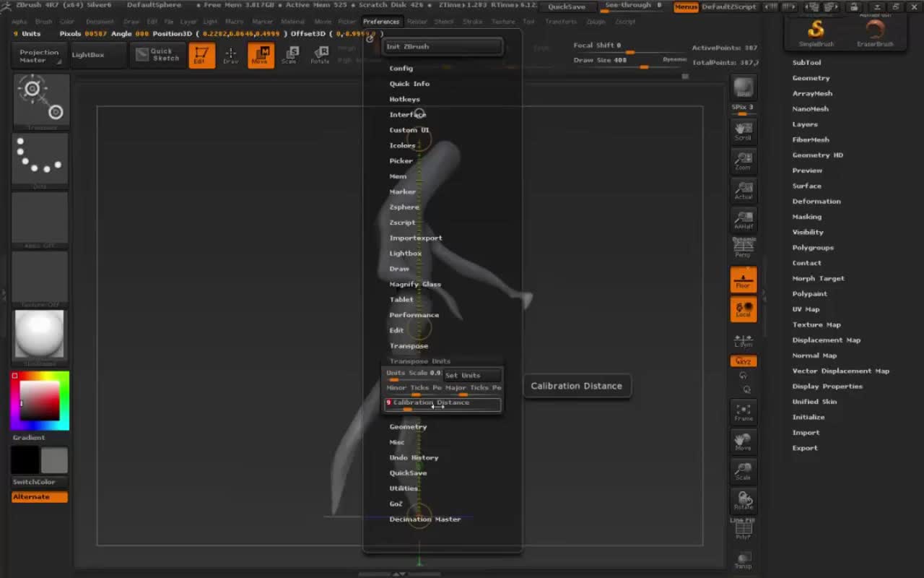
Task: Select the Draw mode icon
Action: click(230, 56)
